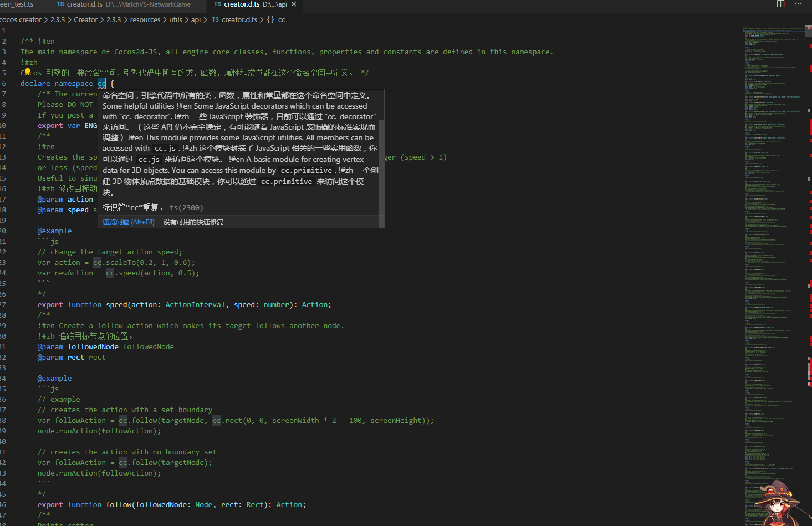Open the creator.d.ts breadcrumb file picker

(x=234, y=19)
